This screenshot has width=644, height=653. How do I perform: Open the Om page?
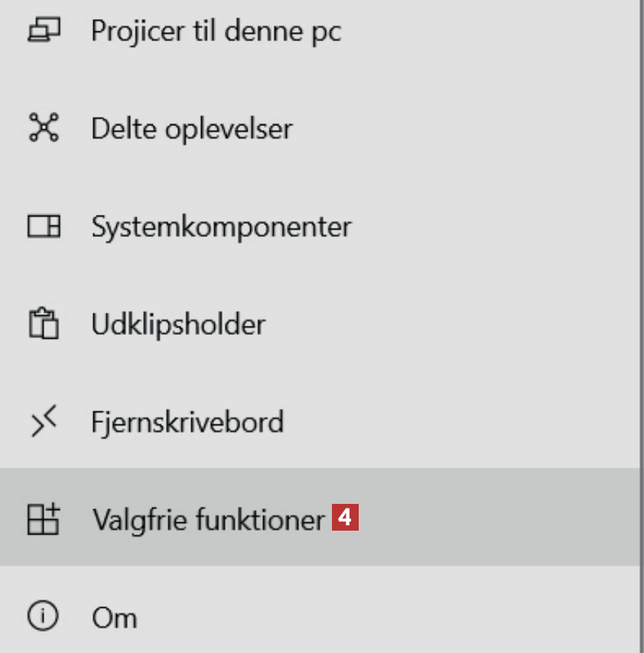[x=114, y=617]
